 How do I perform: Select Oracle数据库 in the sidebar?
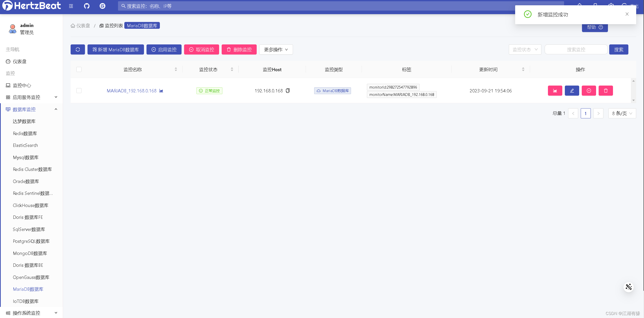coord(26,181)
